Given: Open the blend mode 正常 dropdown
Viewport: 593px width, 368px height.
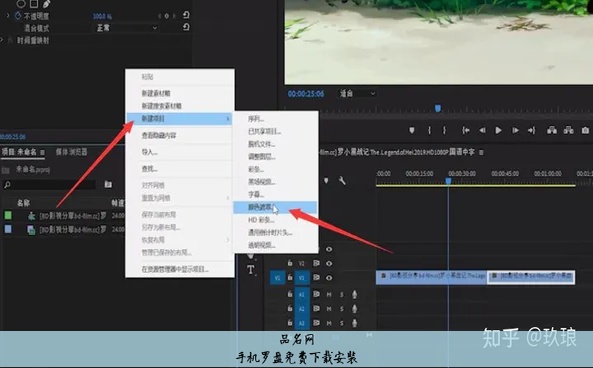Looking at the screenshot, I should (126, 28).
